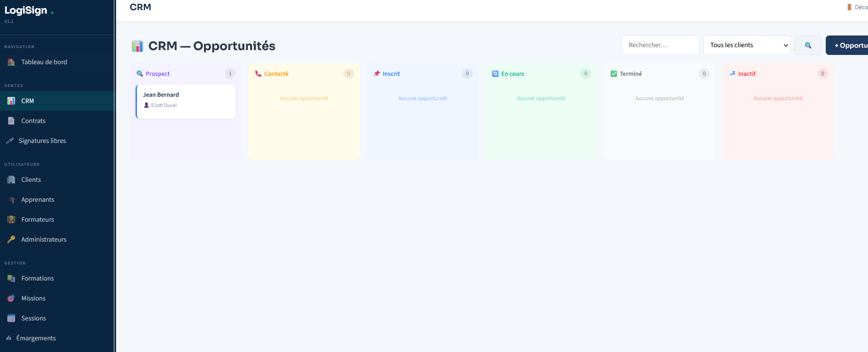868x352 pixels.
Task: Click the LogiSign logo
Action: [x=26, y=11]
